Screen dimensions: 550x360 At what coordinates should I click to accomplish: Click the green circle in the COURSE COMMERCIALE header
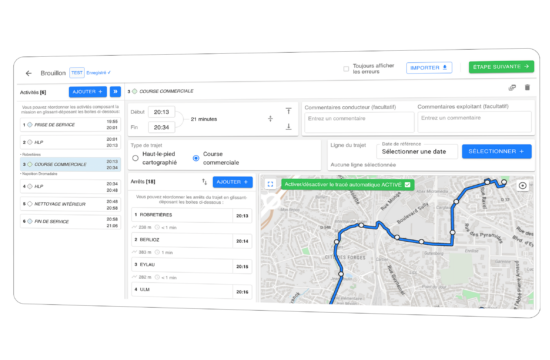[x=134, y=91]
